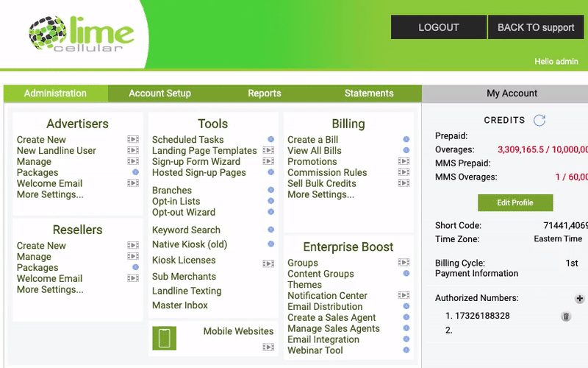Play video icon next to New Landline User

(x=133, y=150)
